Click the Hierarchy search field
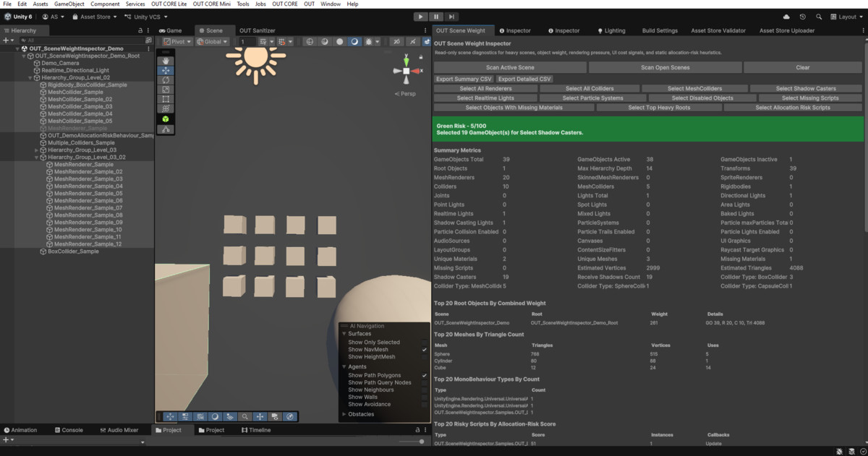 [x=81, y=40]
